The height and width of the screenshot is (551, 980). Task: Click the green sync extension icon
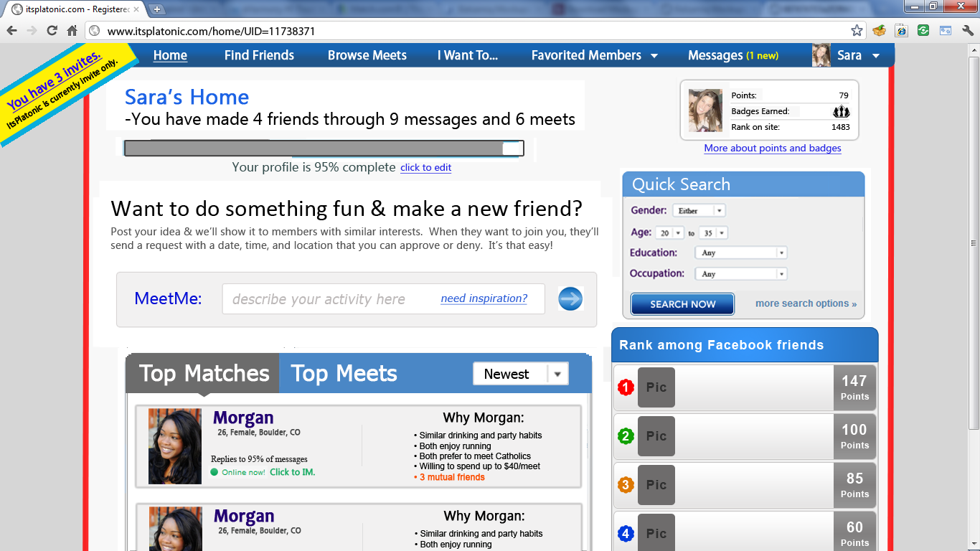924,31
